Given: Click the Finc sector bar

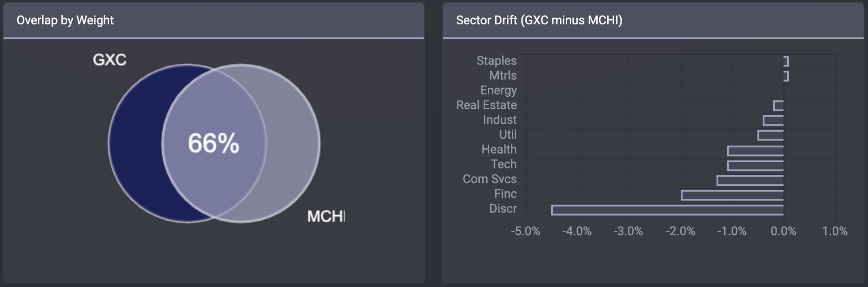Looking at the screenshot, I should [732, 195].
